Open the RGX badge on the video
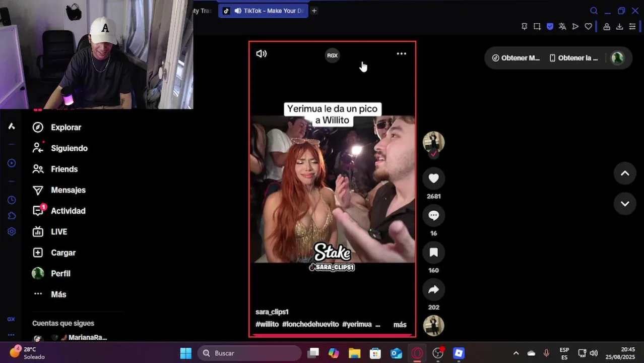 coord(332,55)
